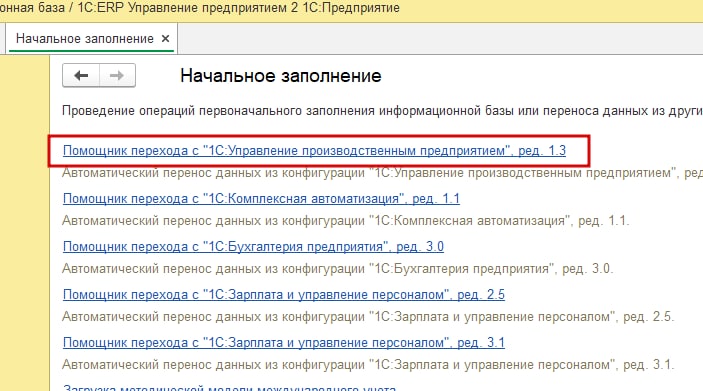Click the description under the Управление производственным предприятием link
The image size is (703, 391).
point(382,173)
